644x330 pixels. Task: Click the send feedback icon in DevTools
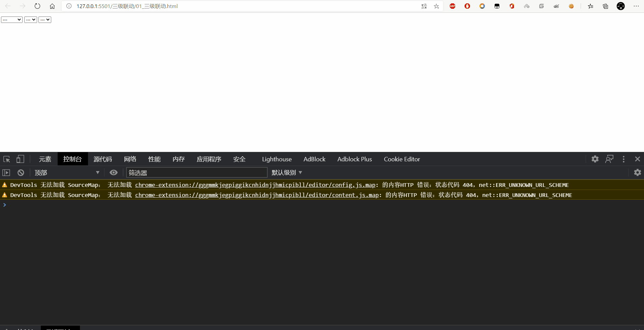pos(609,159)
